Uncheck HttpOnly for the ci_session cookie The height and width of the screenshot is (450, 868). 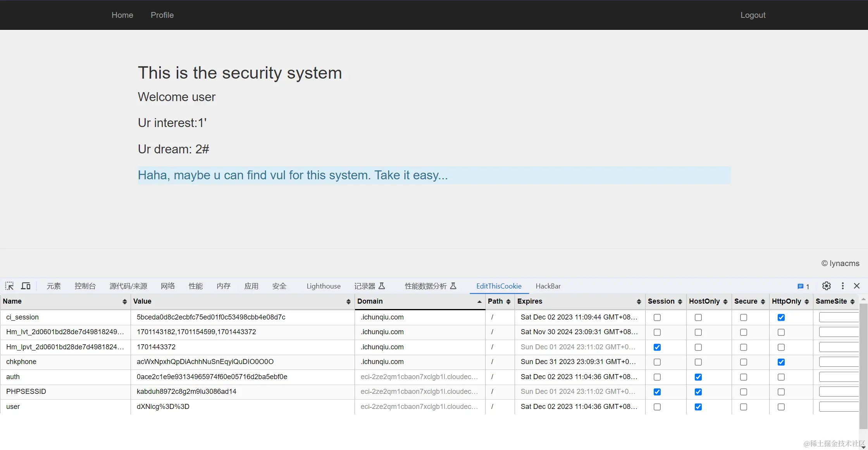[781, 318]
